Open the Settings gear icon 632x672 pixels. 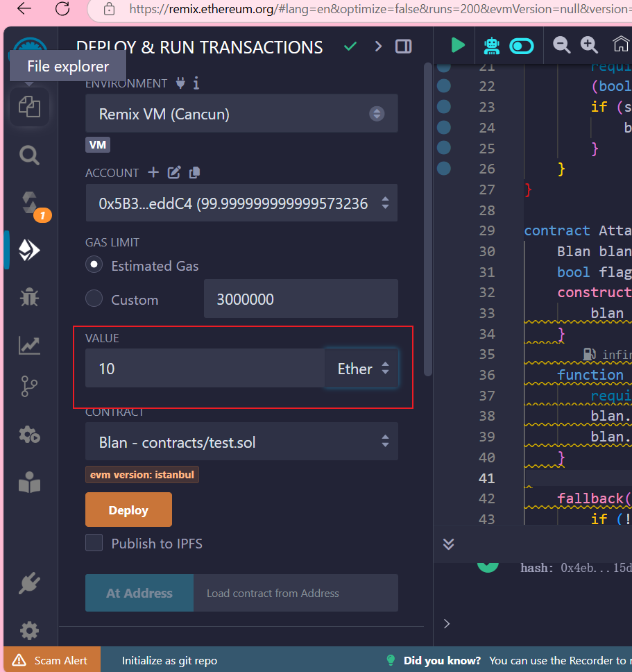[x=29, y=630]
